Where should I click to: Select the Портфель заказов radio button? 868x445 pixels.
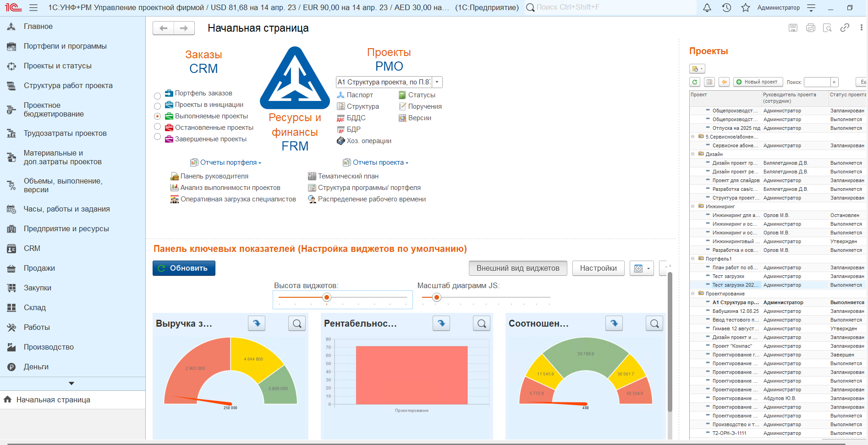point(157,96)
